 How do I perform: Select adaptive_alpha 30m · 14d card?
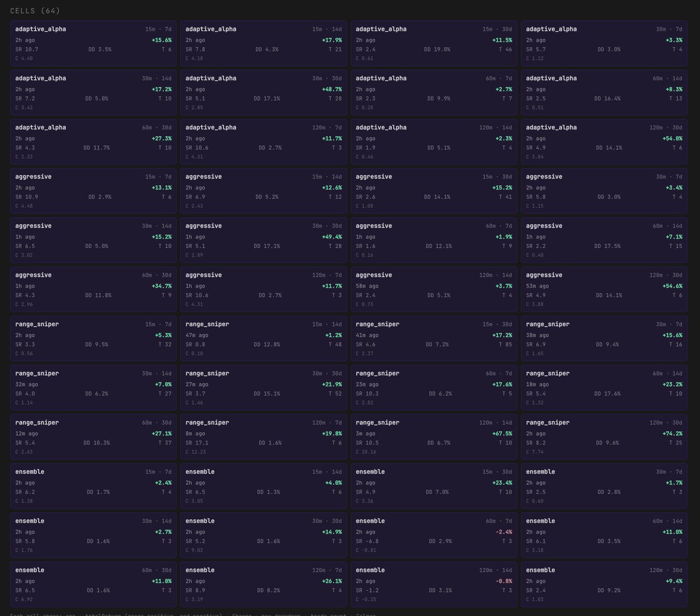[x=93, y=93]
